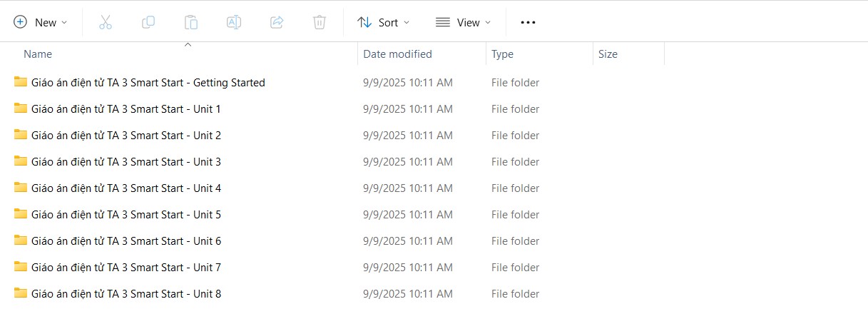The height and width of the screenshot is (309, 868).
Task: Open the New item dropdown
Action: tap(41, 22)
